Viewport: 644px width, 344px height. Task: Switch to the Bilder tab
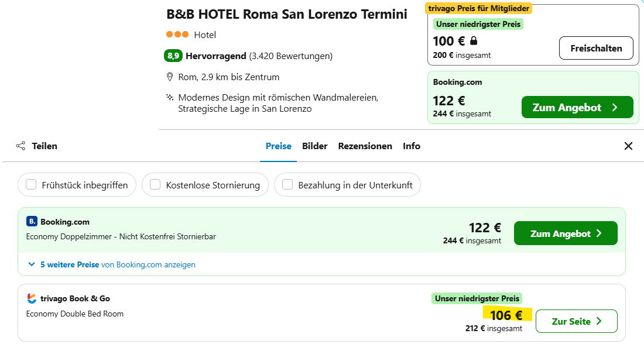click(x=314, y=146)
